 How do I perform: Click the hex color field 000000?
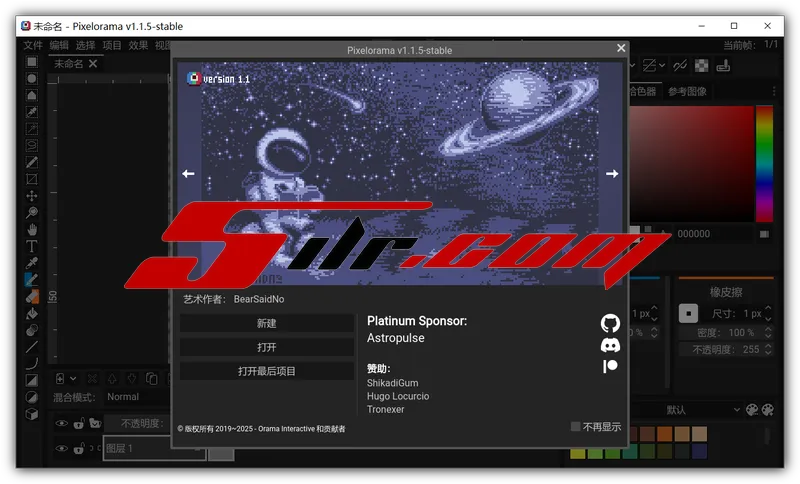click(713, 234)
